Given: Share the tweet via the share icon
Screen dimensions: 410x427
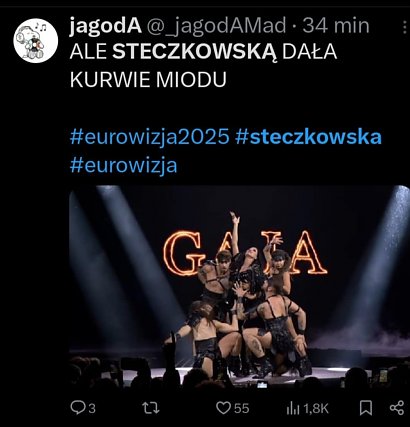Looking at the screenshot, I should (397, 408).
